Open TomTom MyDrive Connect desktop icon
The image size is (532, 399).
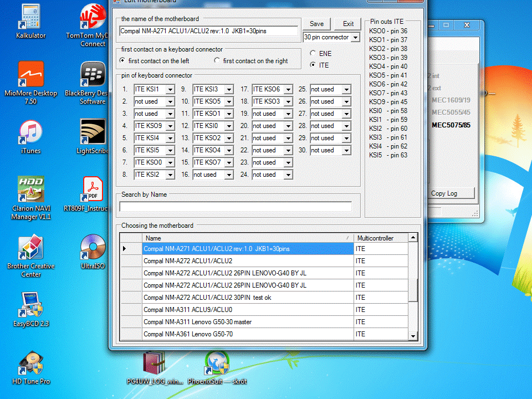coord(93,24)
